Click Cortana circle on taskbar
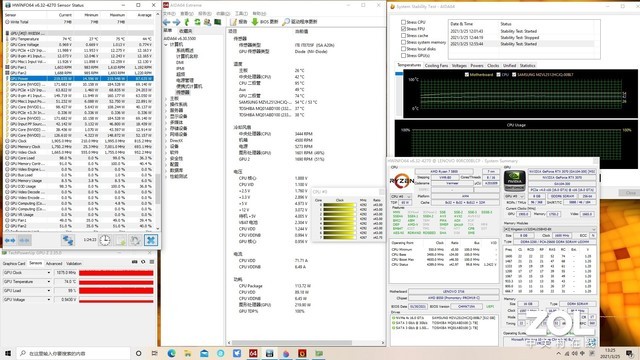 [x=138, y=353]
